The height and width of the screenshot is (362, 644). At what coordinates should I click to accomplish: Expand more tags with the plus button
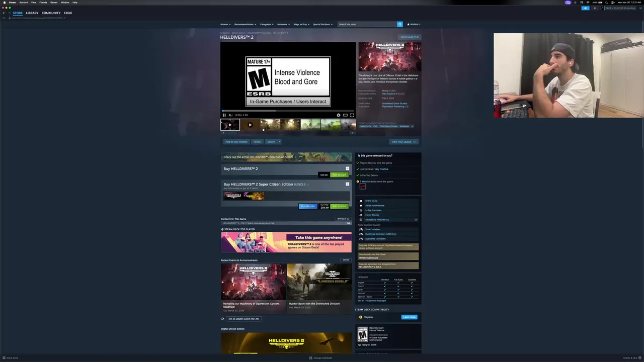click(412, 126)
